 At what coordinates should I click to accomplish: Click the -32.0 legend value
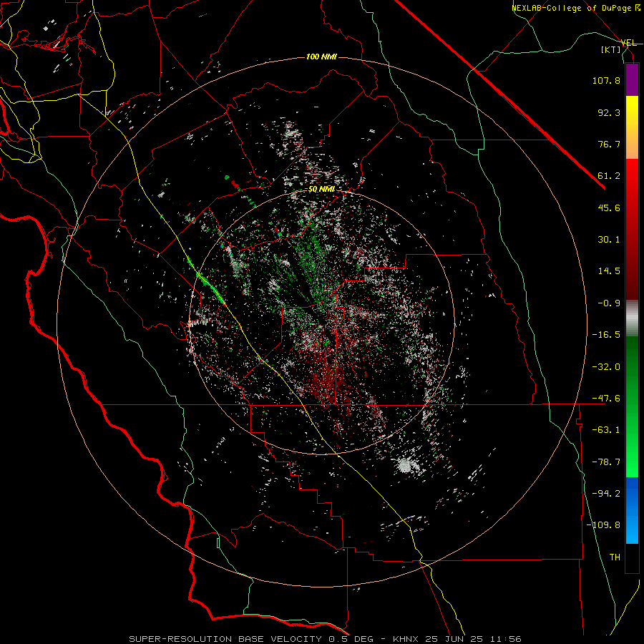[606, 367]
